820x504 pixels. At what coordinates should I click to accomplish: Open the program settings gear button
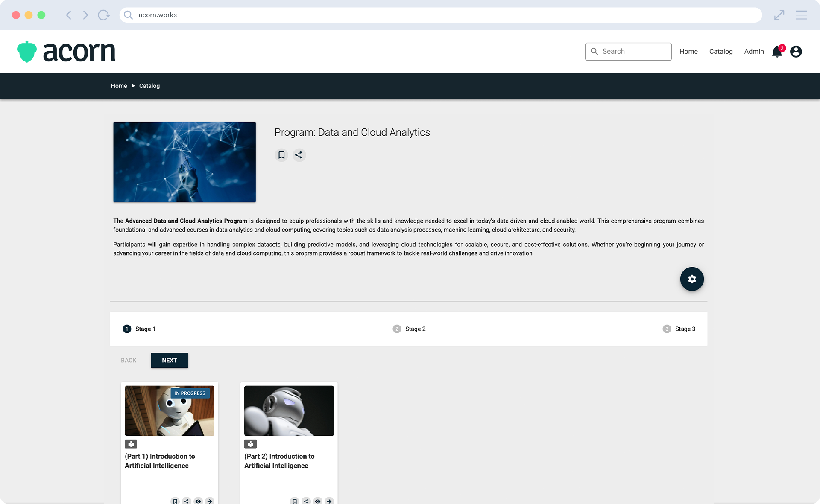(x=692, y=279)
